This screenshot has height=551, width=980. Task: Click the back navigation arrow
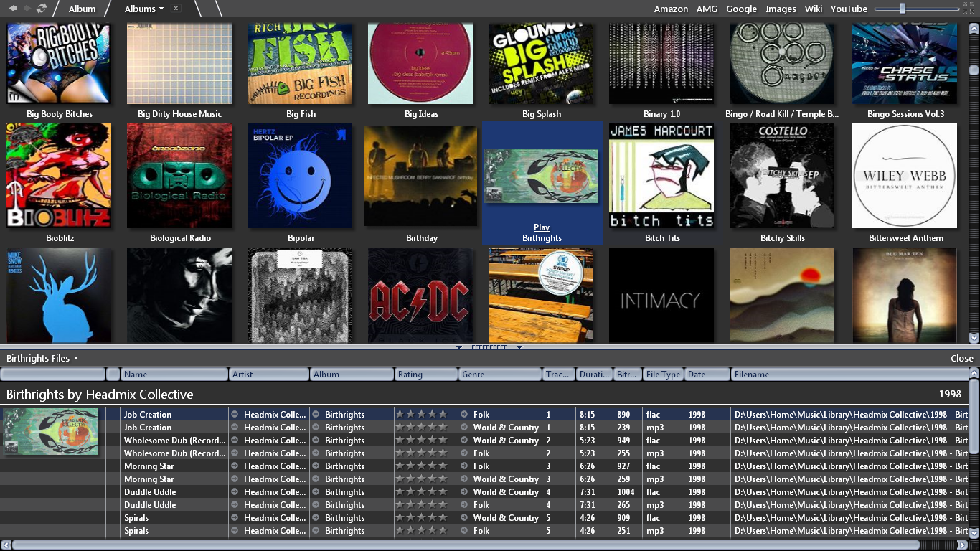pos(12,9)
